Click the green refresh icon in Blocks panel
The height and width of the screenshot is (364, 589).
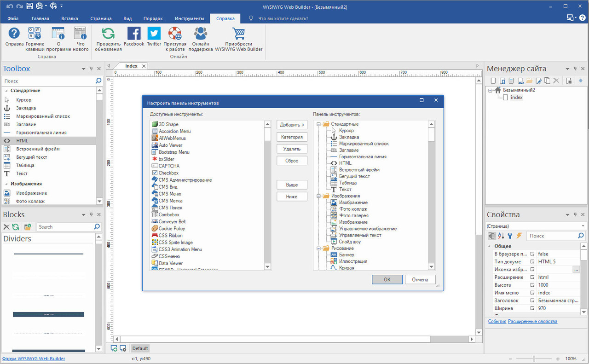(16, 227)
